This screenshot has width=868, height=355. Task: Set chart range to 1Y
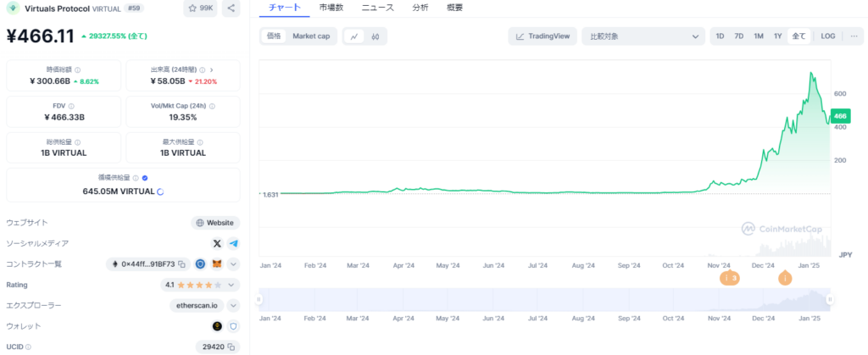[778, 36]
